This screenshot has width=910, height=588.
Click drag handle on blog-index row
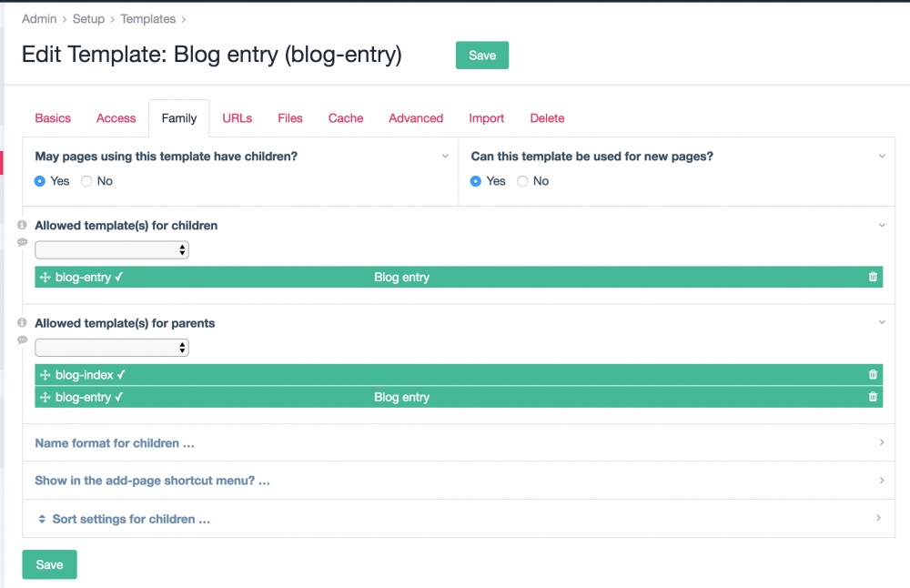coord(45,375)
